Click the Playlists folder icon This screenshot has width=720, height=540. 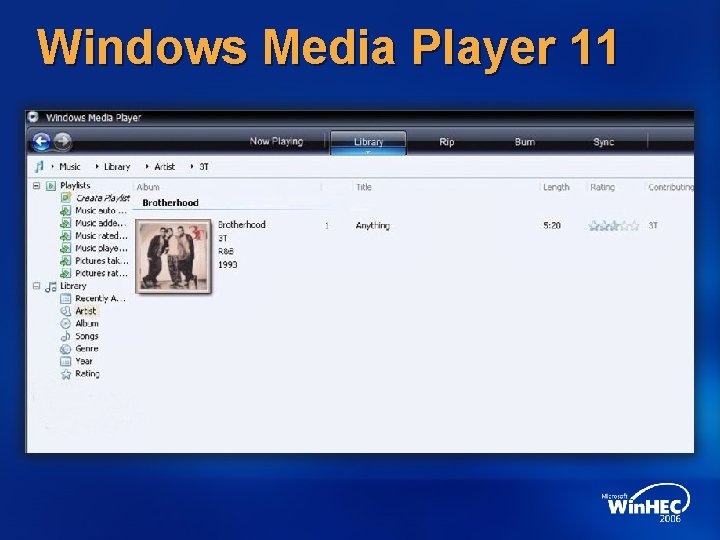pos(51,186)
